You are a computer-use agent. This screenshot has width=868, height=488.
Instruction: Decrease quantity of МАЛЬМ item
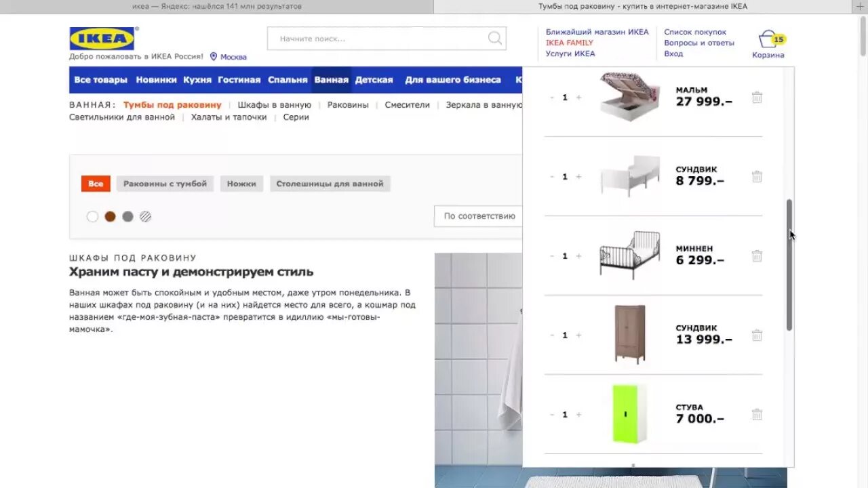click(x=552, y=98)
